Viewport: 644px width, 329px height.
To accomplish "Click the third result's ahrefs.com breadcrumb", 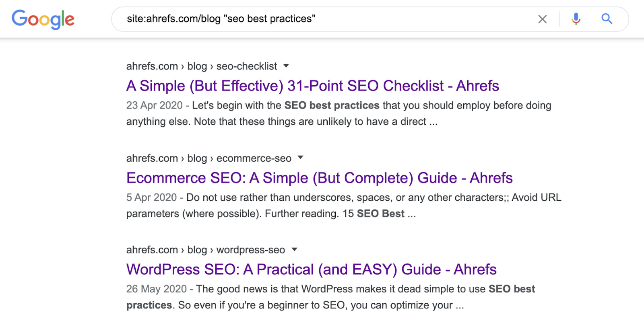I will coord(152,249).
